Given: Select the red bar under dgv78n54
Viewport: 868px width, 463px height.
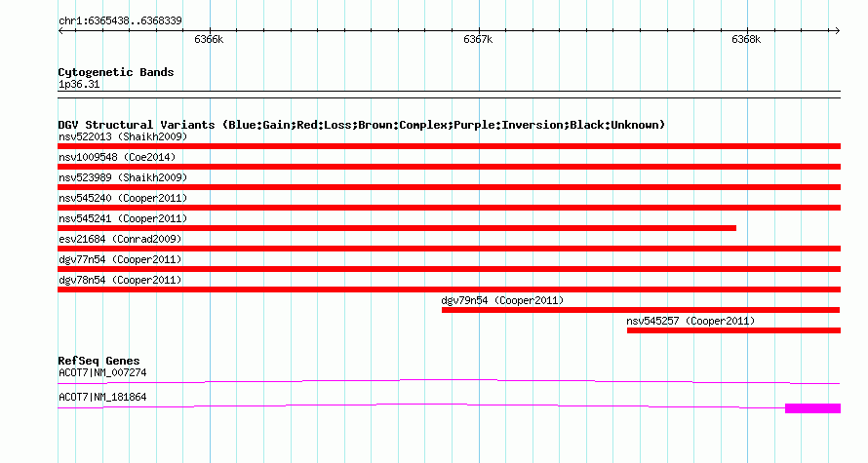Looking at the screenshot, I should pyautogui.click(x=449, y=289).
